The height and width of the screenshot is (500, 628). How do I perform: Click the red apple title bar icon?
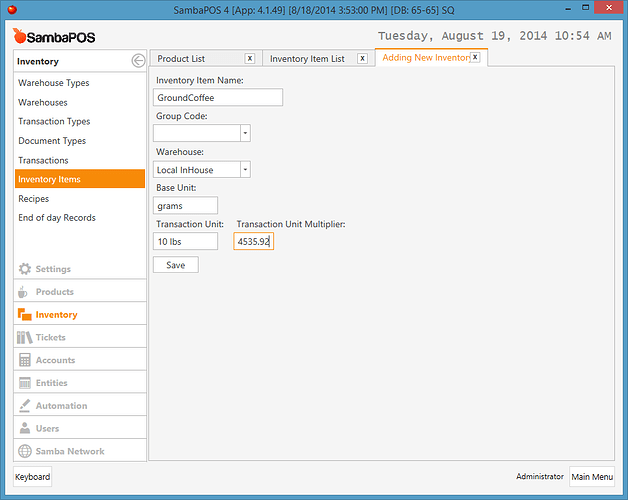tap(12, 9)
